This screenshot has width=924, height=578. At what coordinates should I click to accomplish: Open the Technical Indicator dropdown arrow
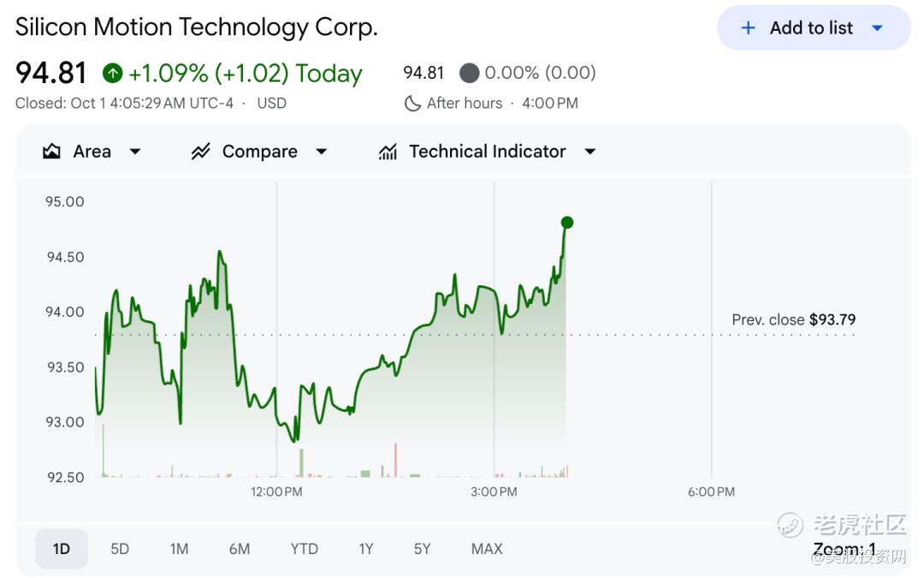click(589, 152)
